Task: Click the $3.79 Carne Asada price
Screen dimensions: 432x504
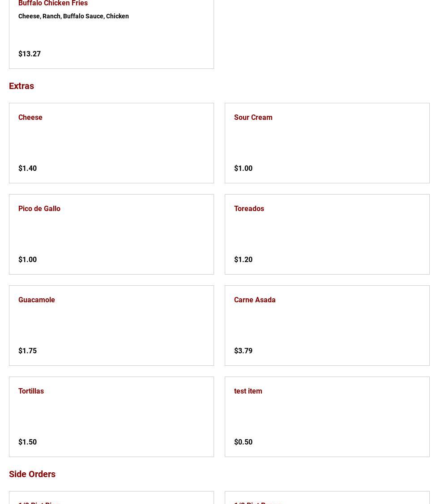Action: point(243,351)
